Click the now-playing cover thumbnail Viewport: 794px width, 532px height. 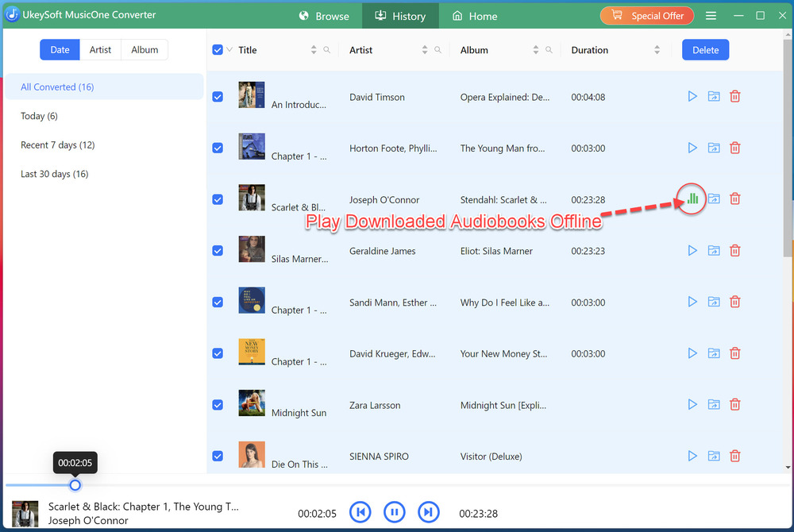(x=25, y=513)
